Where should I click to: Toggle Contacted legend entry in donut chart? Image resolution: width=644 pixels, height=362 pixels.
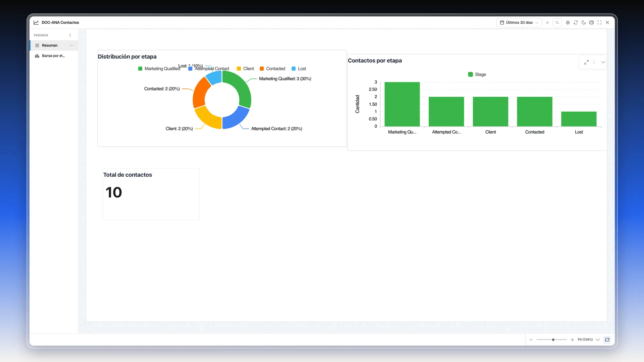pos(272,69)
